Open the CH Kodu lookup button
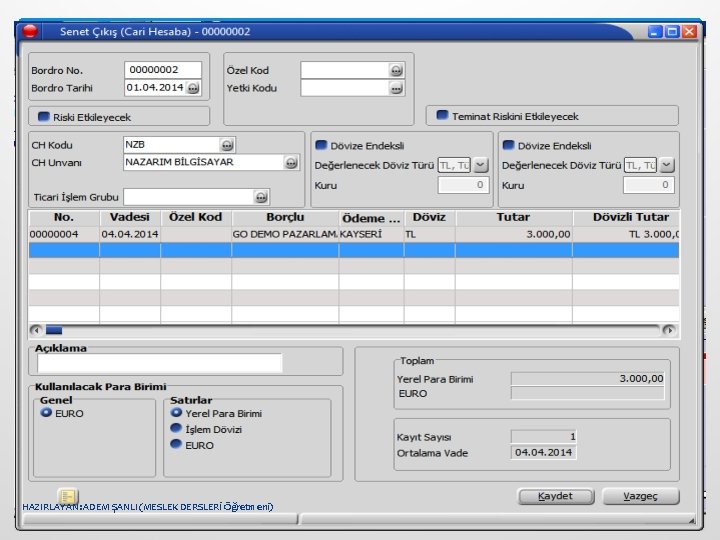Viewport: 720px width, 540px height. point(227,145)
